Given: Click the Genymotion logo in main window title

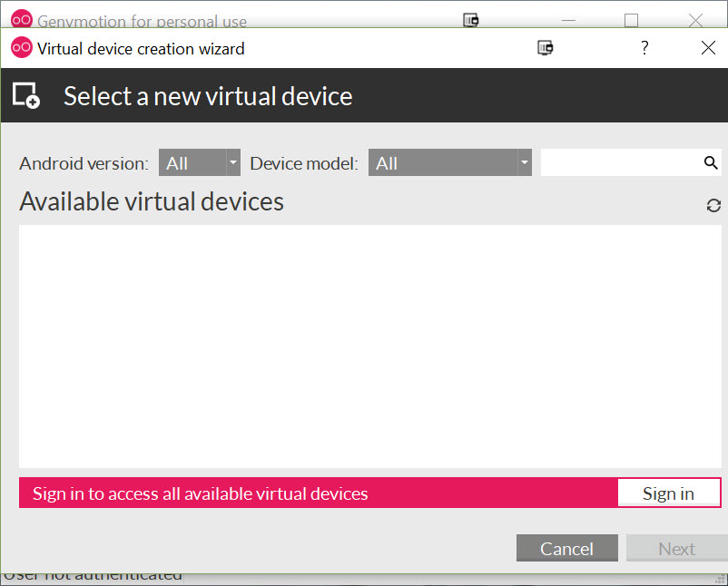Looking at the screenshot, I should (x=22, y=18).
